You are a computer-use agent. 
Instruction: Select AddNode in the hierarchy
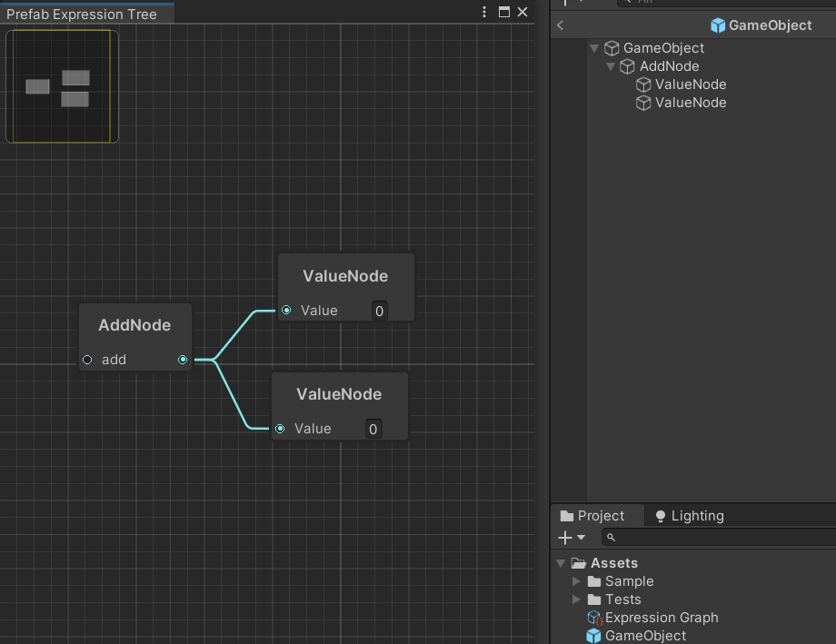[x=669, y=66]
